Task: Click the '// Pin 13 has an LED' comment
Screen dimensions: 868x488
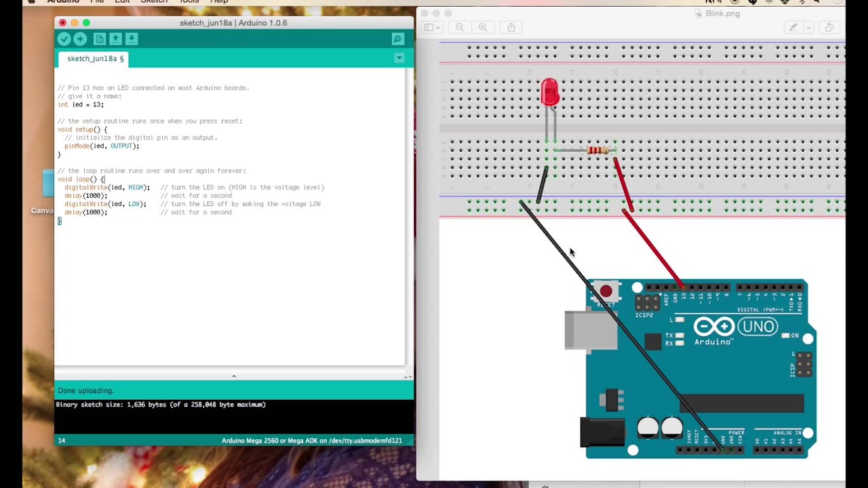Action: [x=153, y=88]
